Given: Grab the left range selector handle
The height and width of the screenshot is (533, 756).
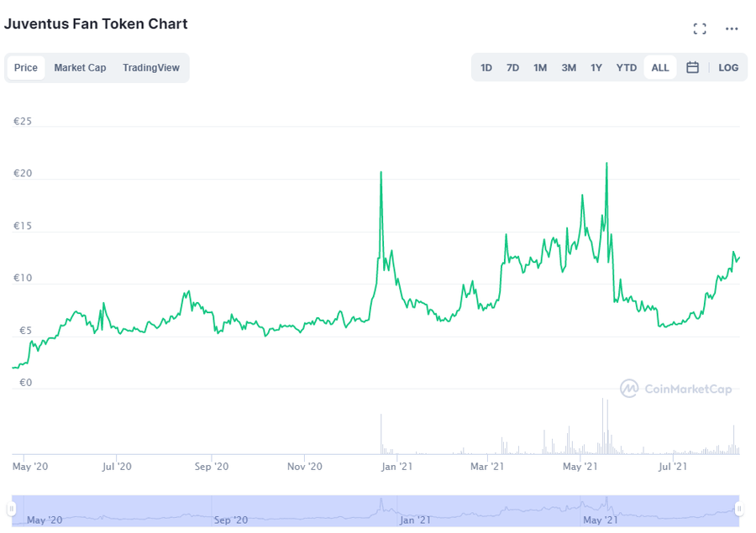Looking at the screenshot, I should point(11,509).
